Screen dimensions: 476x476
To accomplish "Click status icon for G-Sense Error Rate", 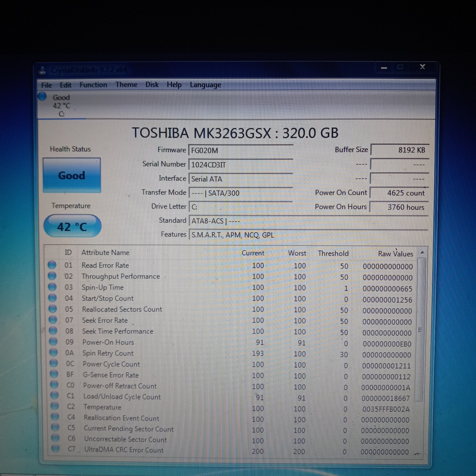I will pos(54,374).
